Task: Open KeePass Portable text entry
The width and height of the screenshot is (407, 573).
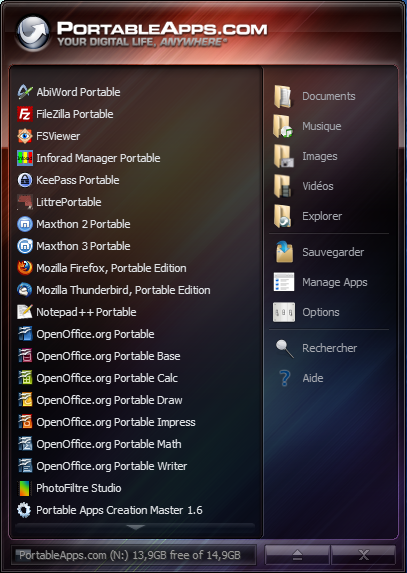Action: click(77, 180)
